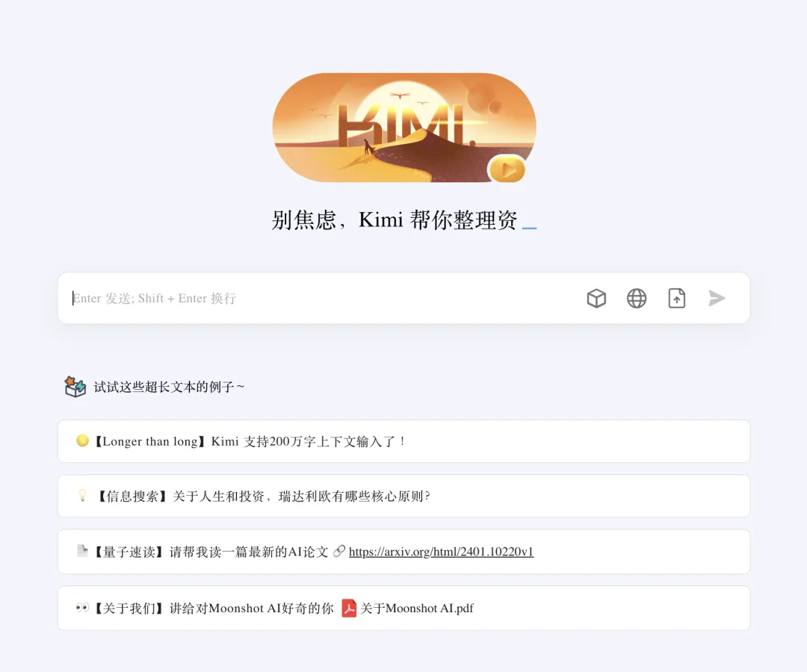The width and height of the screenshot is (807, 672).
Task: Open the Longer than long example
Action: click(x=404, y=441)
